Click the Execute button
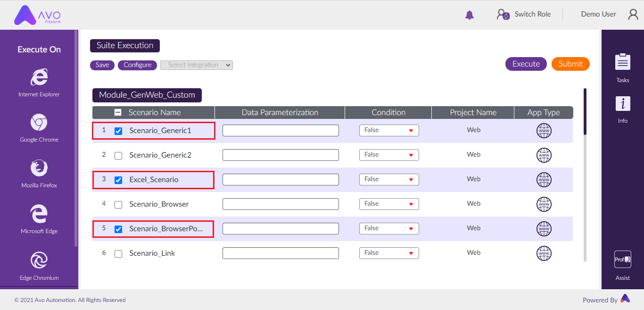 (526, 64)
